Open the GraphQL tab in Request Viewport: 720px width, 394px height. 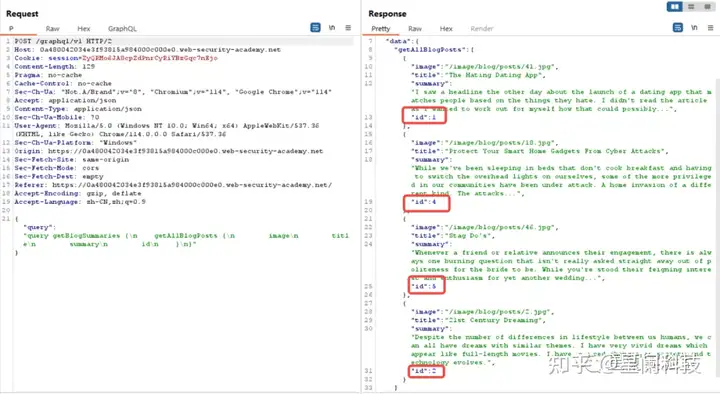point(122,28)
